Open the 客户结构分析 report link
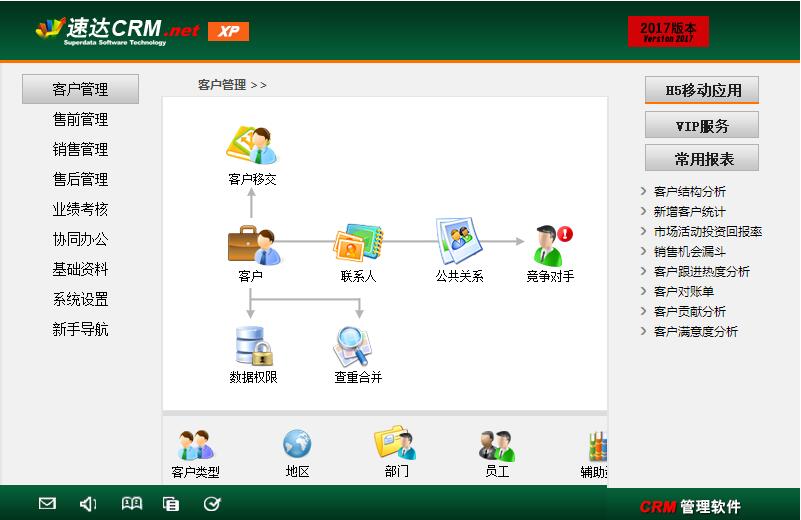 pos(689,192)
